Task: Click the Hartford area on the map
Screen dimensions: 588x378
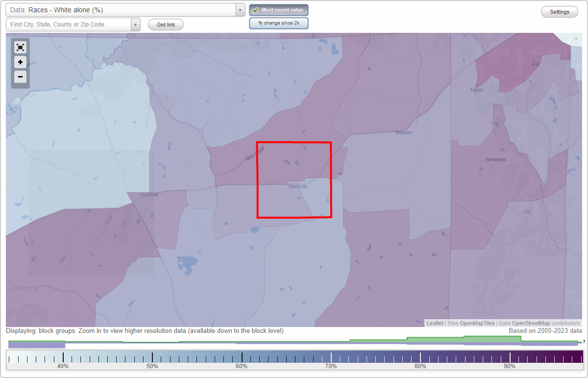Action: click(x=148, y=195)
